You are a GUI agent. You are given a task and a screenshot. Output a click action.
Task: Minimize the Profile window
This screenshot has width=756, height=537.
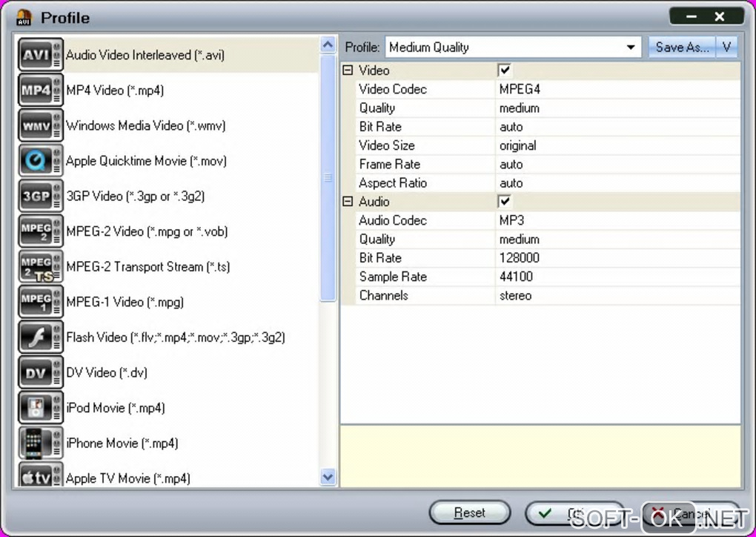(692, 17)
